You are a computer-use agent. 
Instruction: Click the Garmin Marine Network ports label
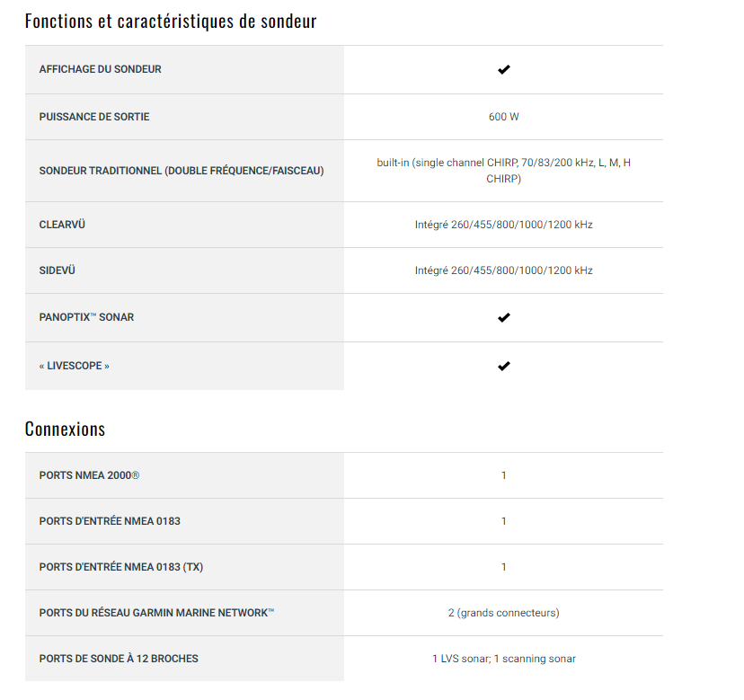point(156,613)
